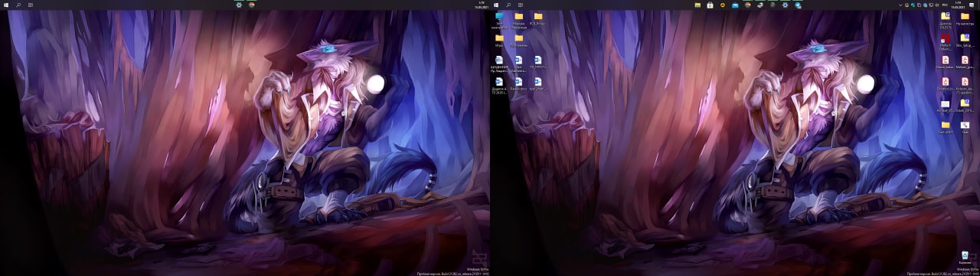Open Chrome on the left monitor's taskbar
The height and width of the screenshot is (276, 980).
[251, 5]
